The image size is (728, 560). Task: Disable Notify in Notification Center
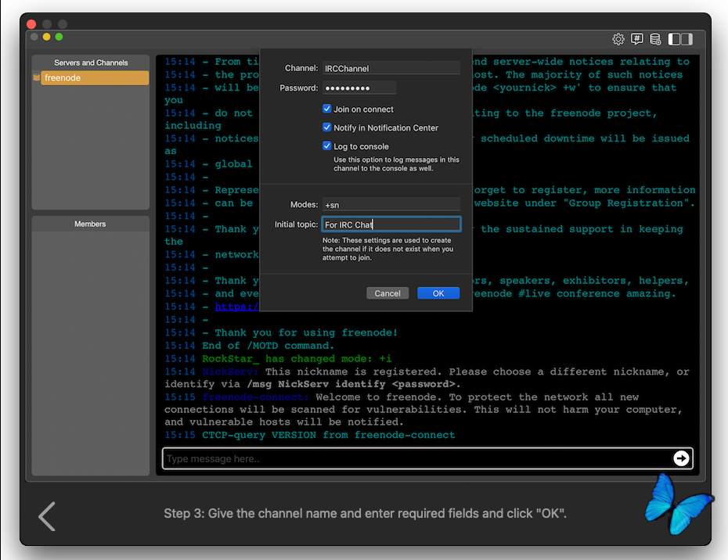tap(327, 127)
